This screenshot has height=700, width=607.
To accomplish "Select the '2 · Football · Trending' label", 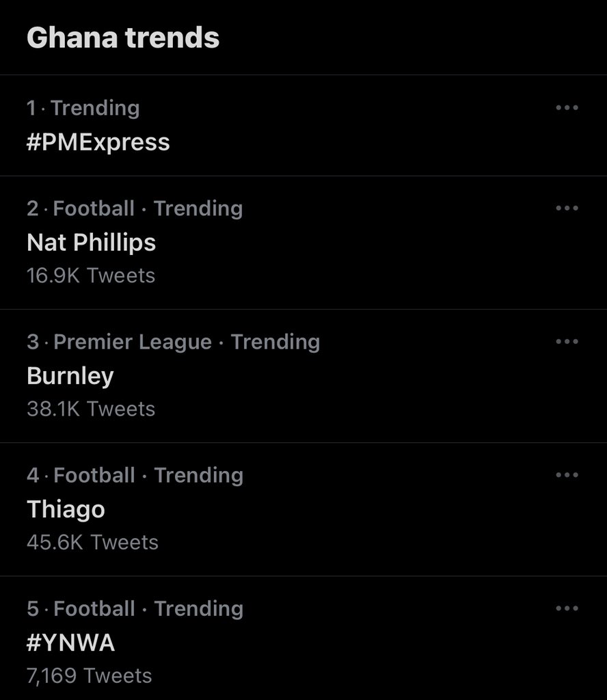I will [135, 209].
